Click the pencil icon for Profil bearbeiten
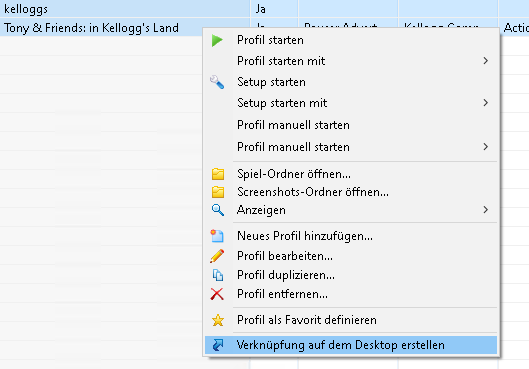This screenshot has height=369, width=529. (217, 256)
